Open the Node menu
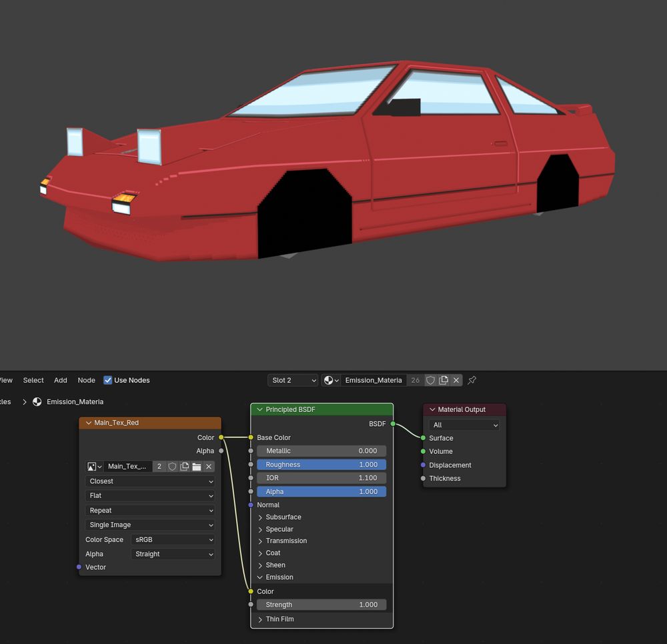This screenshot has height=644, width=667. pos(86,381)
